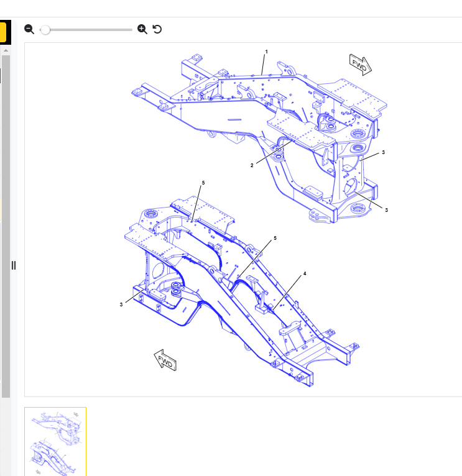
Task: Select the frame diagram thumbnail below the viewer
Action: click(55, 441)
